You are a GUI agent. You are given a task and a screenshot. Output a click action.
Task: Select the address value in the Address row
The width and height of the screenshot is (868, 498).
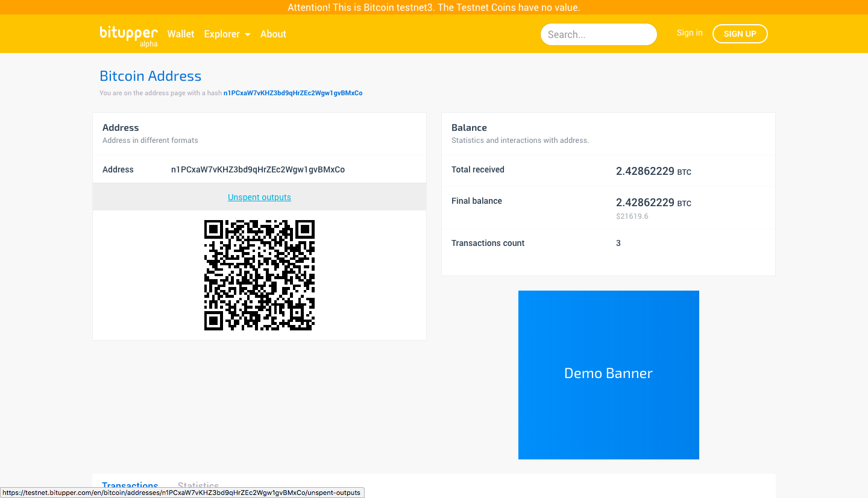258,169
